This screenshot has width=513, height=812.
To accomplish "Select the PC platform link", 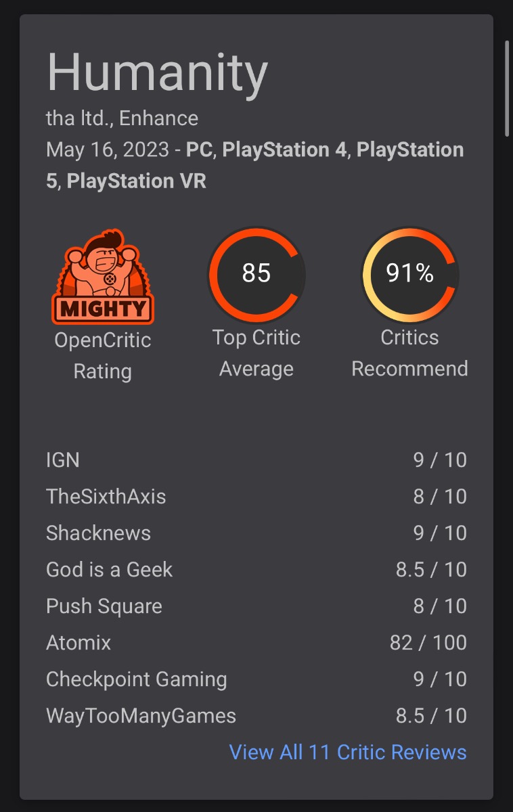I will point(200,150).
